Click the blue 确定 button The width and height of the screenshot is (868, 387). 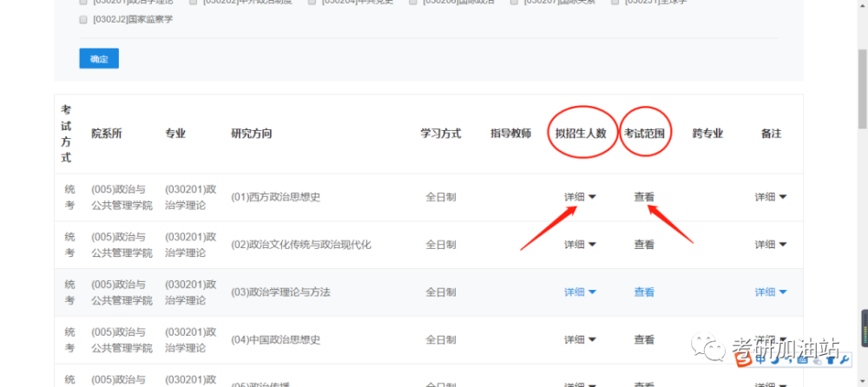(99, 59)
